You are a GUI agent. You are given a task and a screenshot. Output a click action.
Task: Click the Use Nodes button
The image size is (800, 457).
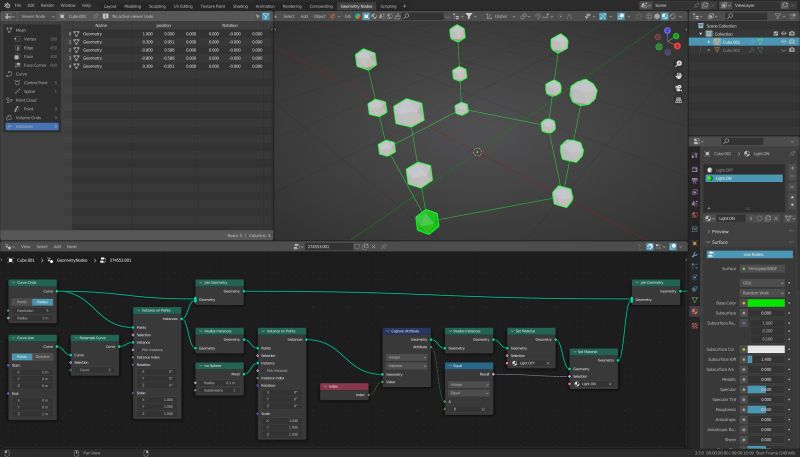click(750, 254)
